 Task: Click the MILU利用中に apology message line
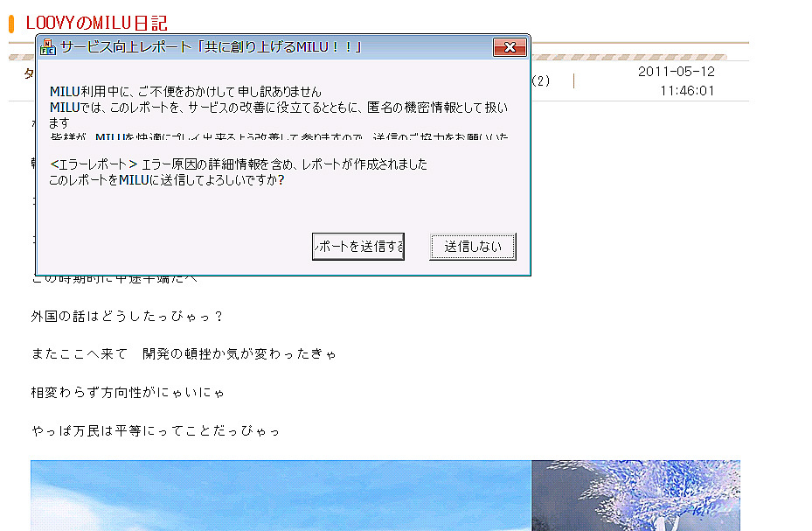click(x=185, y=92)
